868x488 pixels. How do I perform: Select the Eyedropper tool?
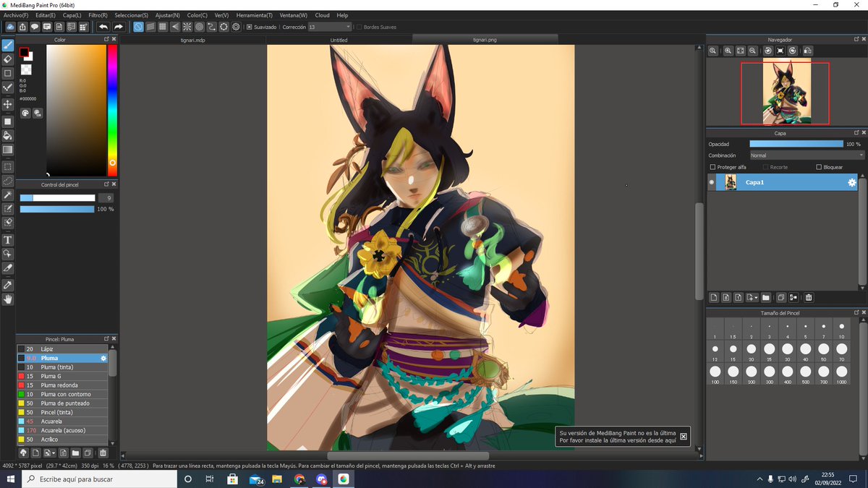coord(8,285)
